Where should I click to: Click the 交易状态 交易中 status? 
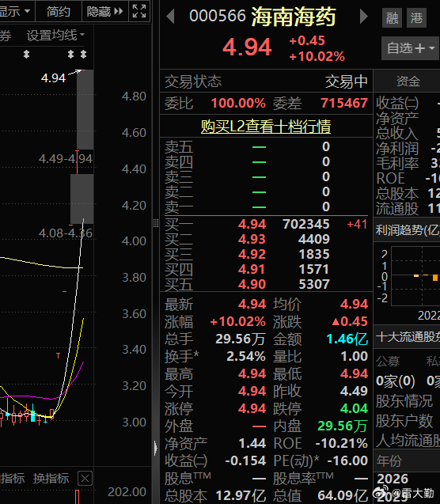pyautogui.click(x=346, y=81)
